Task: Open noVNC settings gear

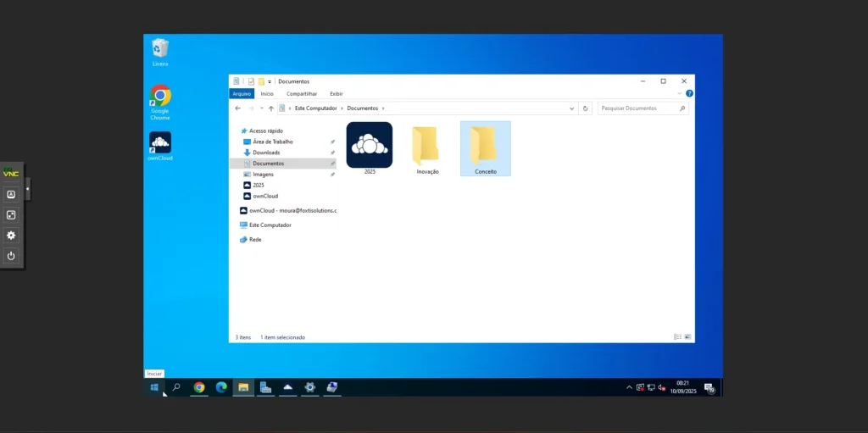Action: (11, 235)
